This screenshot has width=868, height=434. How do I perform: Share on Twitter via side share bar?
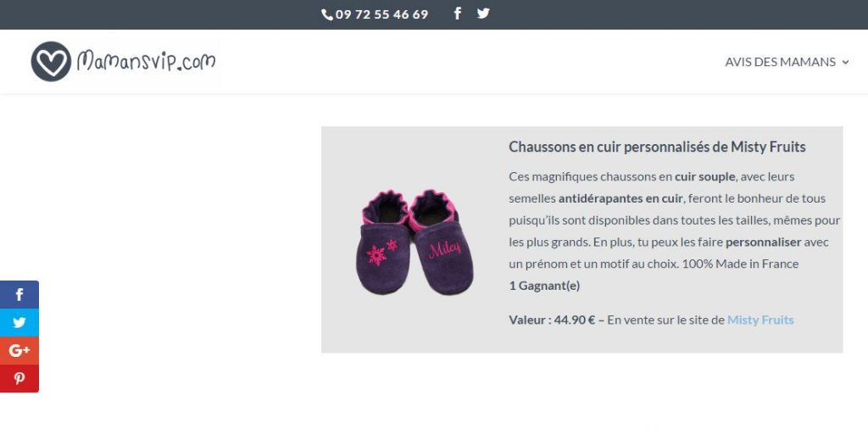tap(19, 322)
